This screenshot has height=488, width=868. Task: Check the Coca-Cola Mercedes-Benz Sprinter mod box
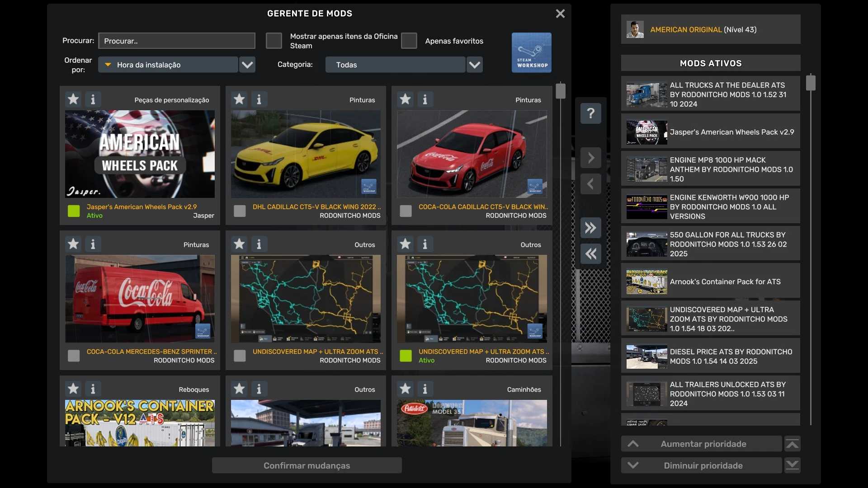[x=74, y=356]
